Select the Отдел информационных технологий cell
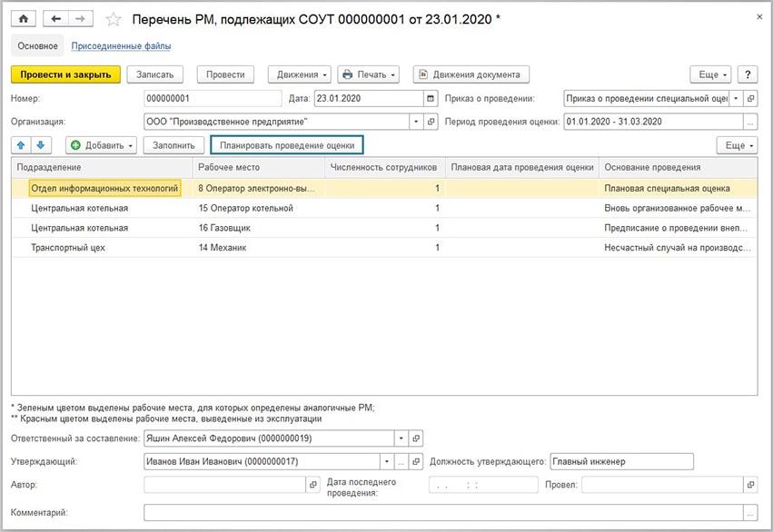 [104, 188]
